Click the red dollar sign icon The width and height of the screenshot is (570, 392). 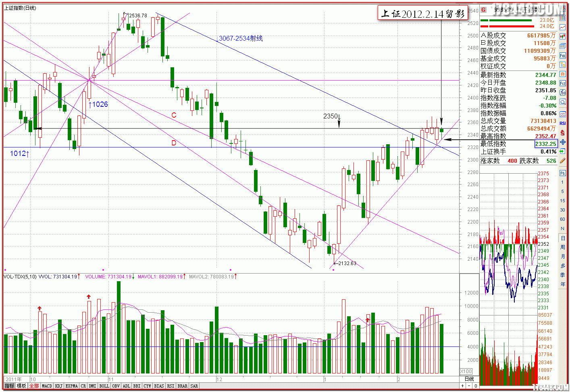pos(563,133)
